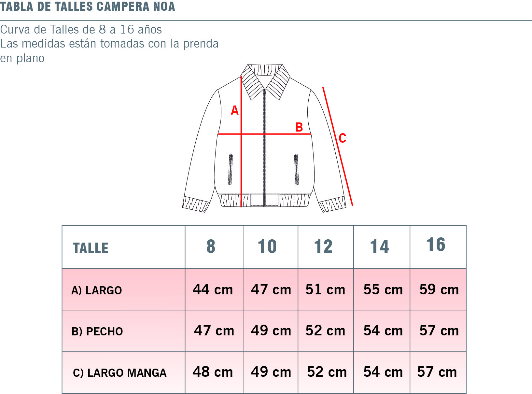Select size 8 column header
532x394 pixels.
pos(211,246)
